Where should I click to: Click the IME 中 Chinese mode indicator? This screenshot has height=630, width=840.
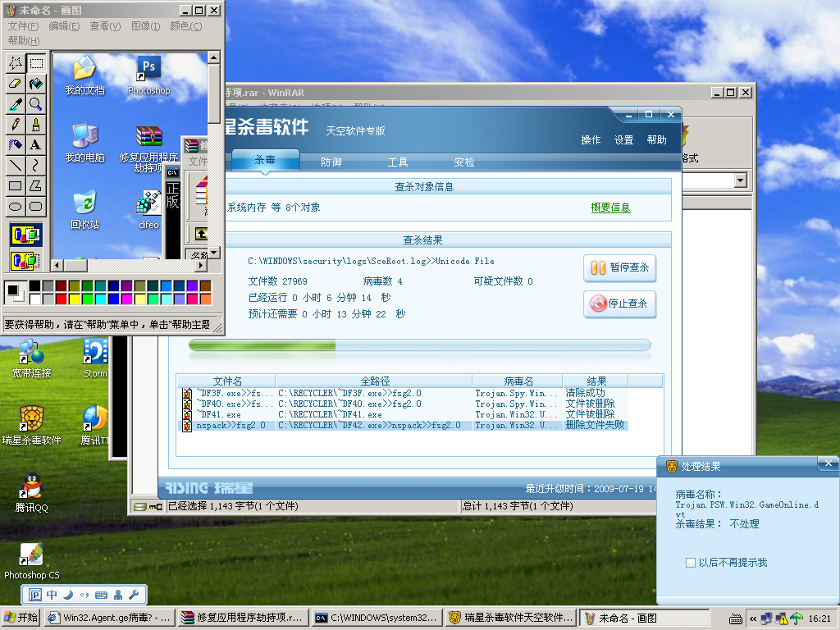pos(52,595)
